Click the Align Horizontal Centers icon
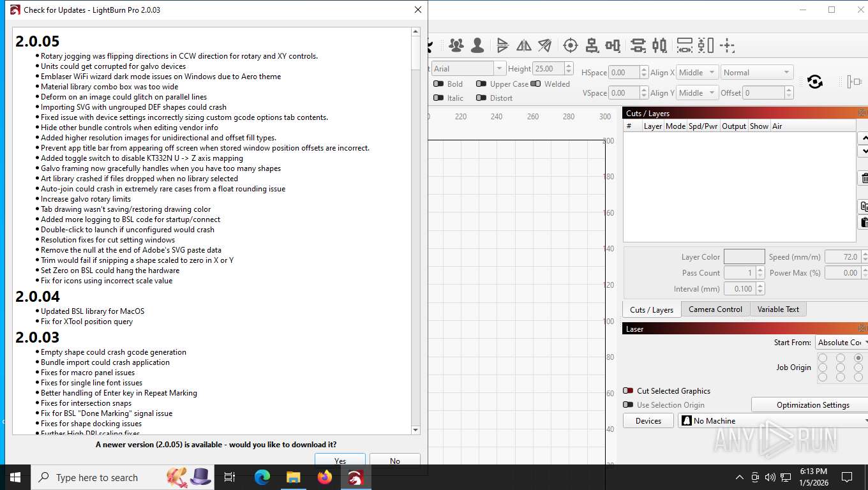Viewport: 868px width, 490px height. tap(613, 45)
